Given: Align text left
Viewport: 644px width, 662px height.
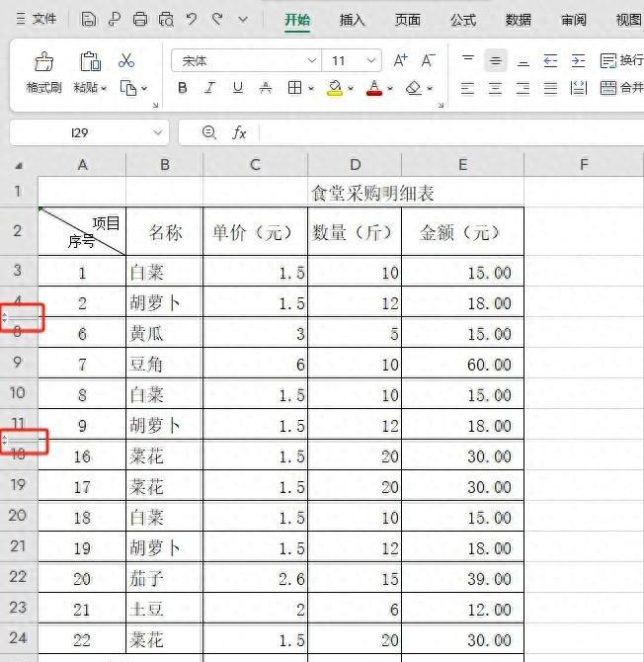Looking at the screenshot, I should 467,88.
